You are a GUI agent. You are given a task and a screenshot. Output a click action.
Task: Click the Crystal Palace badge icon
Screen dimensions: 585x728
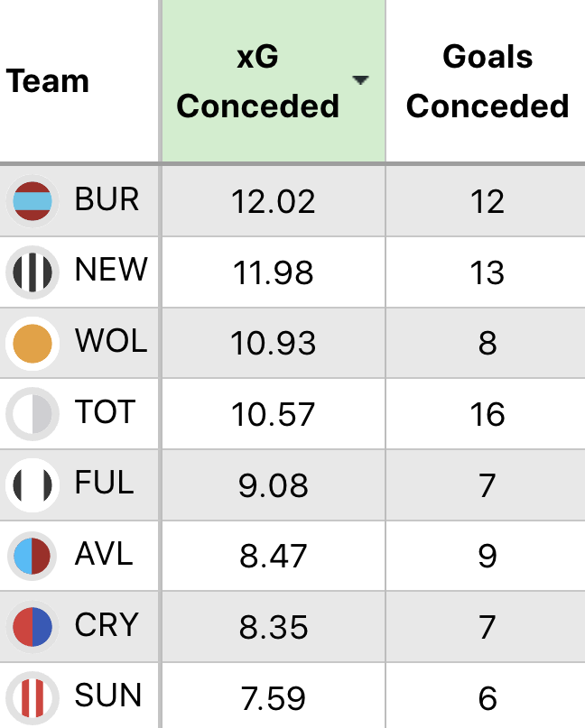(32, 626)
